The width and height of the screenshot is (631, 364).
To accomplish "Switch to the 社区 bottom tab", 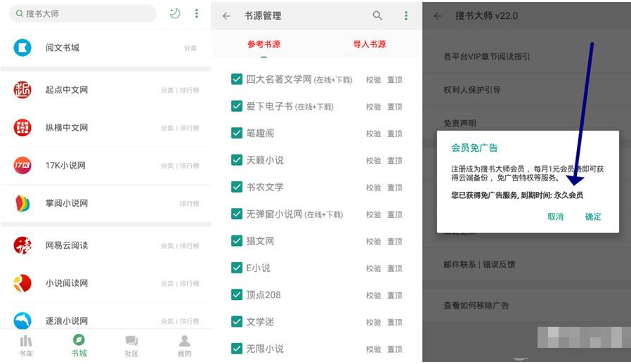I will 131,346.
